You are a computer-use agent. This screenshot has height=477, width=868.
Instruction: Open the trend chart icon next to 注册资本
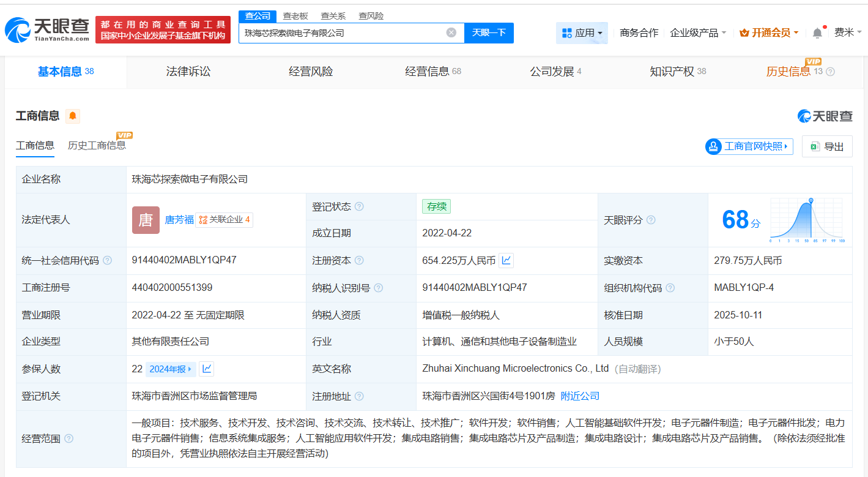pyautogui.click(x=506, y=260)
